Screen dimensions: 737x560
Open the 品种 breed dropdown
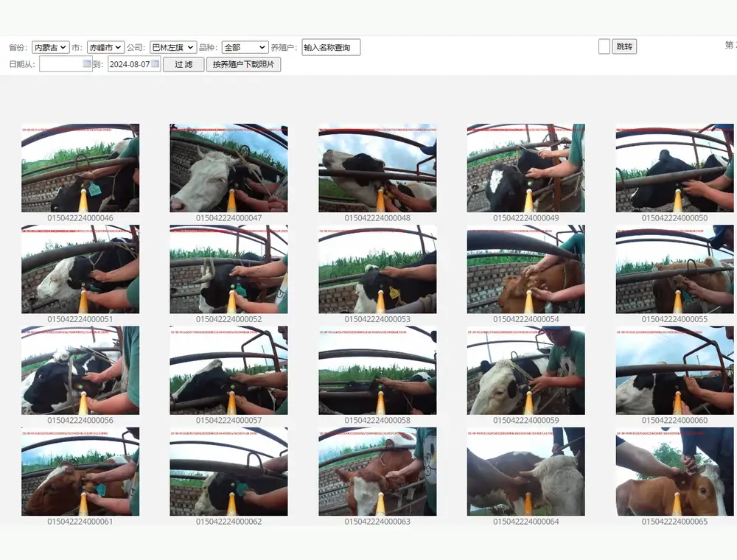coord(245,47)
